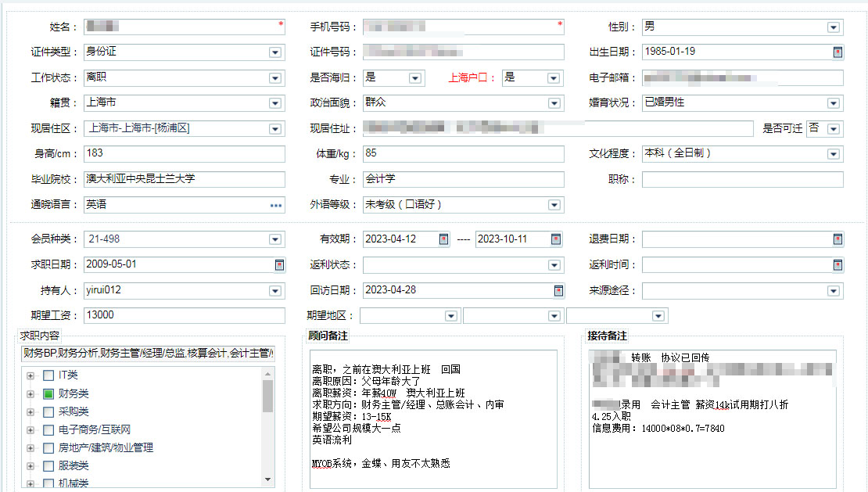868x492 pixels.
Task: Expand the 采购类 tree node
Action: tap(30, 412)
